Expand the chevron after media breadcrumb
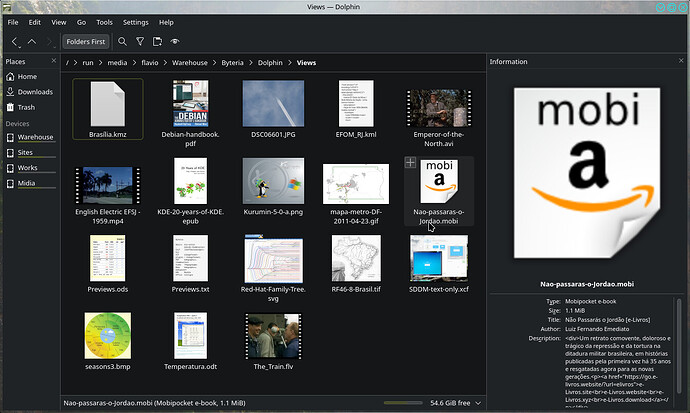 [134, 63]
